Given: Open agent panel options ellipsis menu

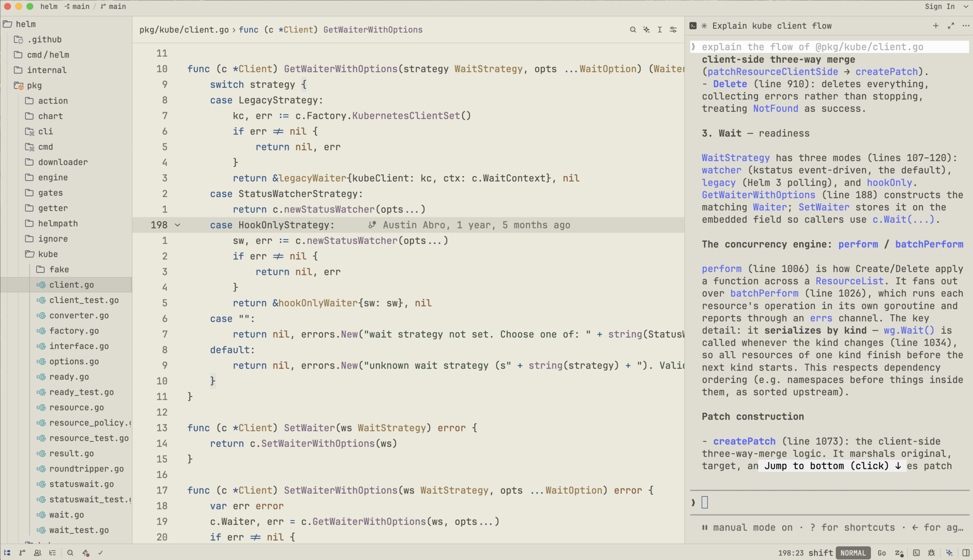Looking at the screenshot, I should click(966, 26).
